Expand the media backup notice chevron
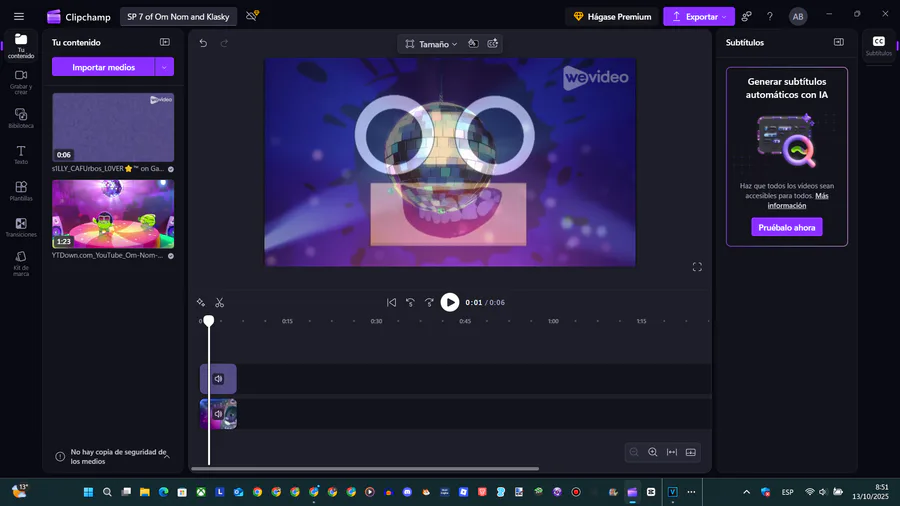Image resolution: width=900 pixels, height=506 pixels. 166,457
